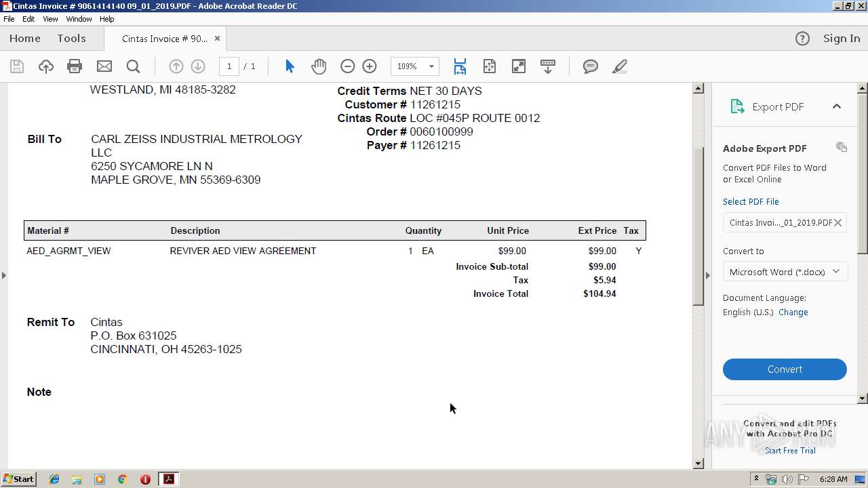Open Windows Explorer folder in taskbar
868x488 pixels.
click(x=77, y=479)
